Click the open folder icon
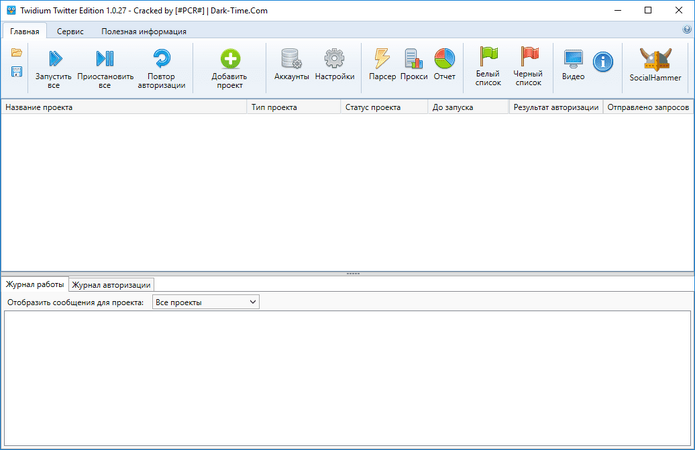The width and height of the screenshot is (695, 450). 16,53
